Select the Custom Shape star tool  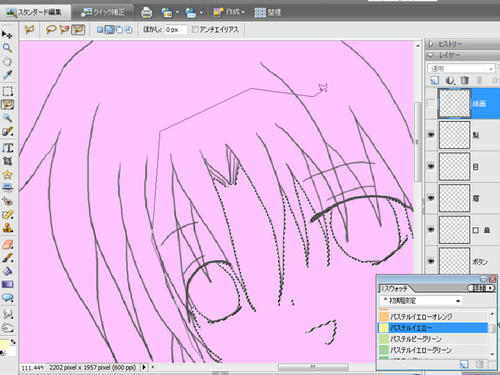point(7,174)
